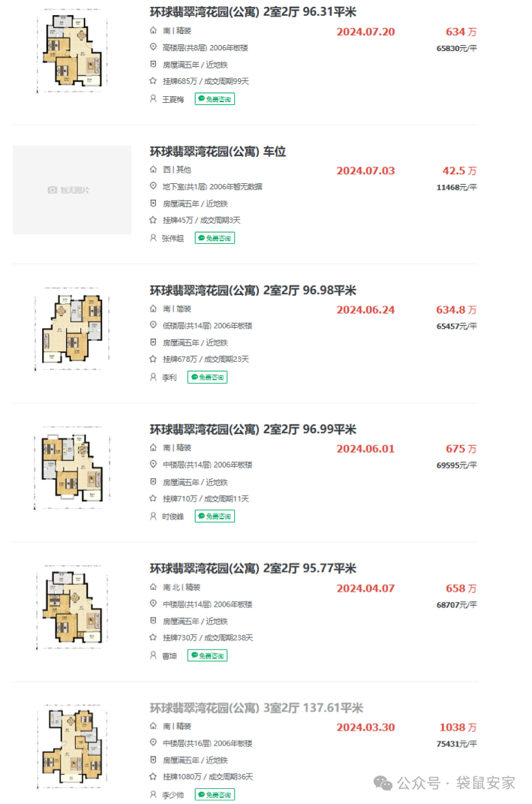Click the 免费咨询 button beside 张伟超
Viewport: 532px width, 804px height.
pyautogui.click(x=215, y=238)
